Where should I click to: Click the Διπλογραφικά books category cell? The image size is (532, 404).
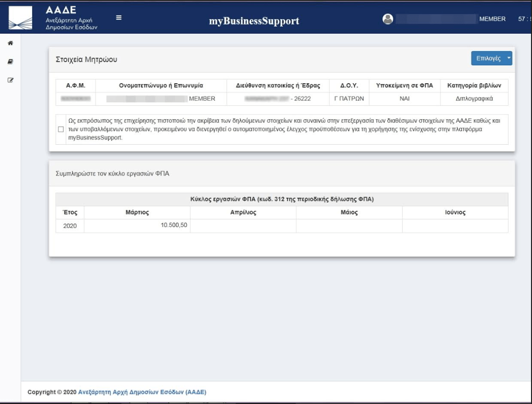pos(474,99)
